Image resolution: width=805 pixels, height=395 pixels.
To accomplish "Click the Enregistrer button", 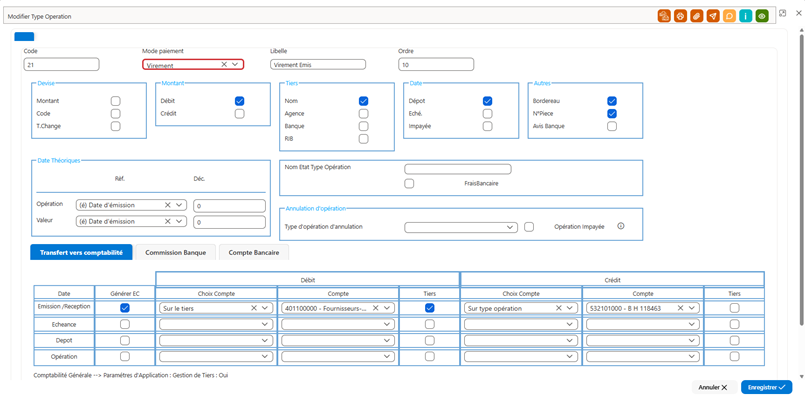I will coord(766,387).
